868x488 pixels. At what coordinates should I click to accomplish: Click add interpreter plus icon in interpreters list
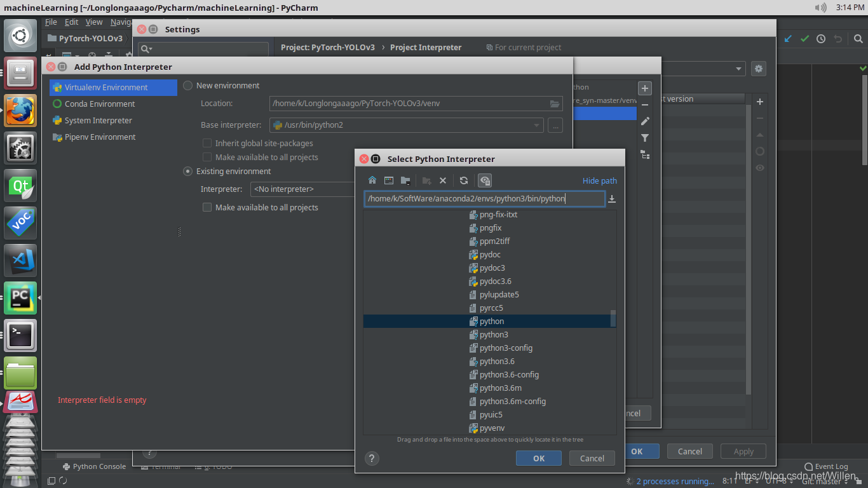pos(645,88)
